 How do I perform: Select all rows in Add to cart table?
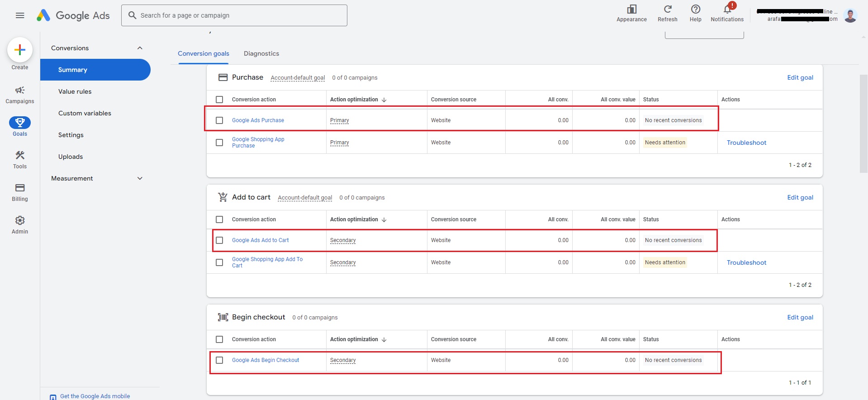pyautogui.click(x=219, y=219)
